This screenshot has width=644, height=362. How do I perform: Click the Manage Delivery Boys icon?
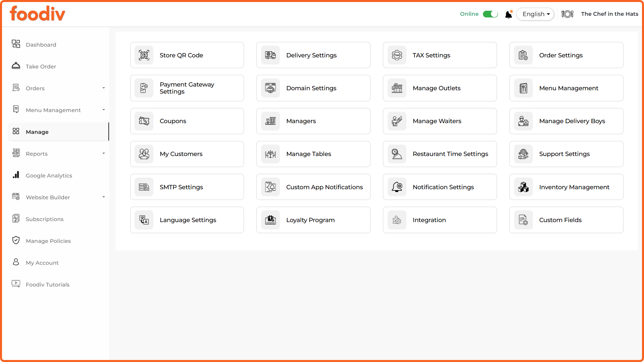point(524,121)
